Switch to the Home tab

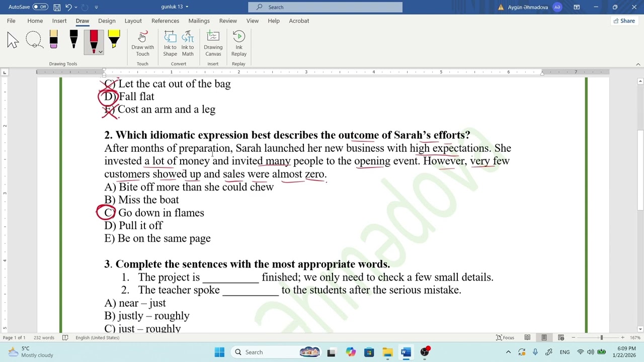[x=35, y=21]
